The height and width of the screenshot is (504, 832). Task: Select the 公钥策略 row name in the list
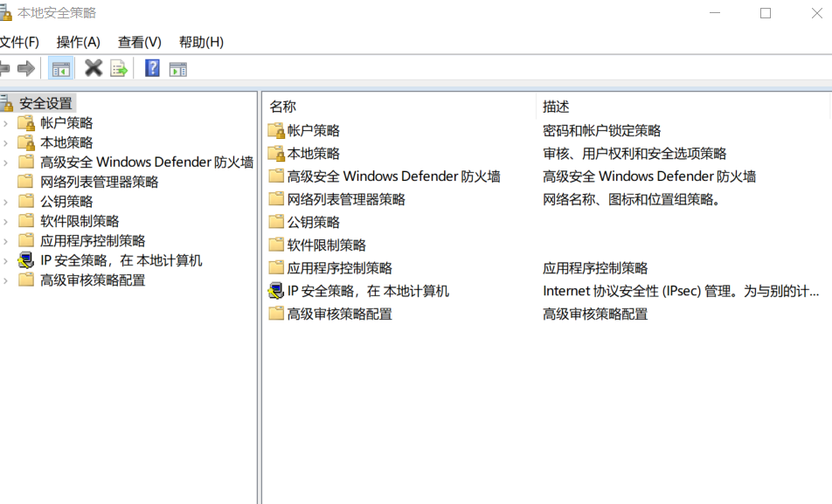coord(313,222)
